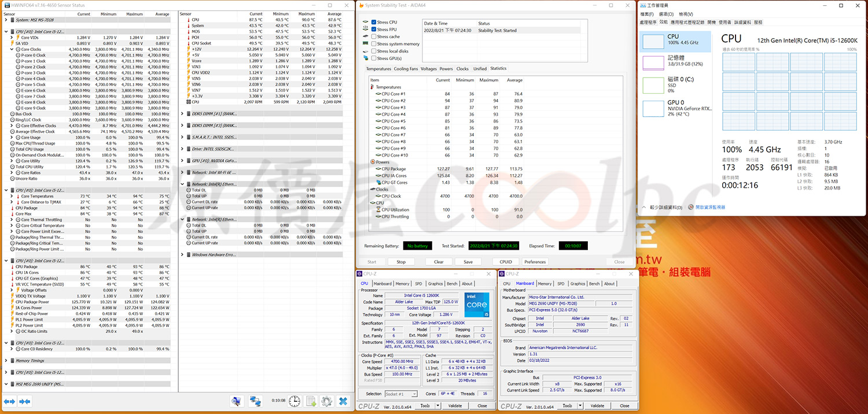Open HWiNFO sensor search magnifier icon
This screenshot has width=868, height=414.
tap(237, 401)
